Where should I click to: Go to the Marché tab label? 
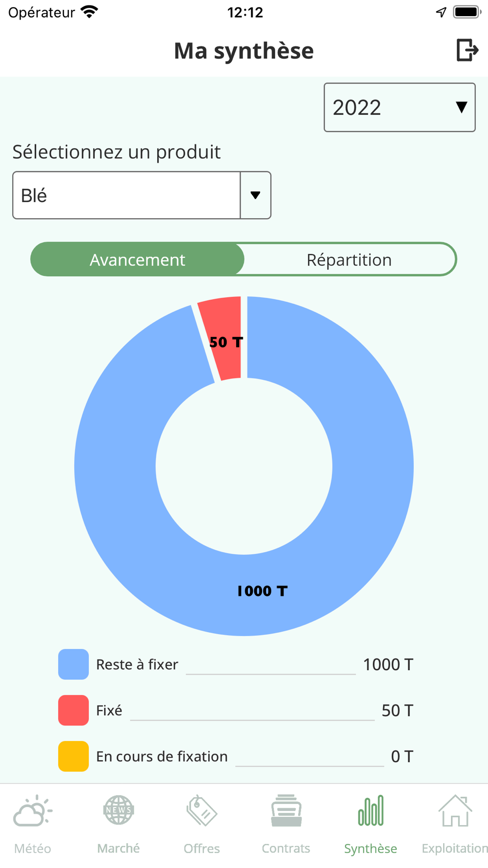click(x=119, y=848)
